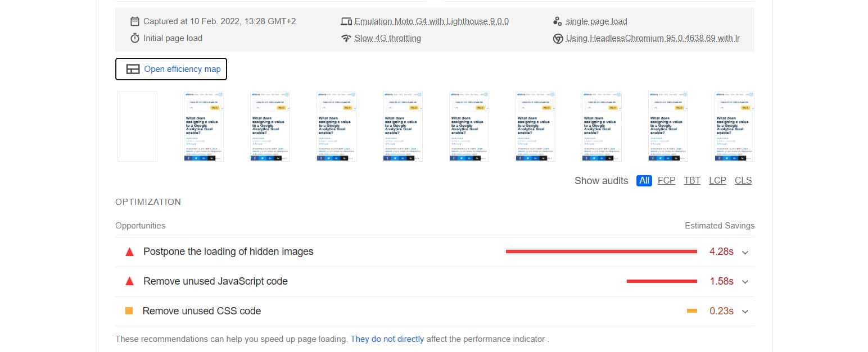Viewport: 868px width, 352px height.
Task: Click Using HeadlessChromium version text
Action: coord(653,38)
